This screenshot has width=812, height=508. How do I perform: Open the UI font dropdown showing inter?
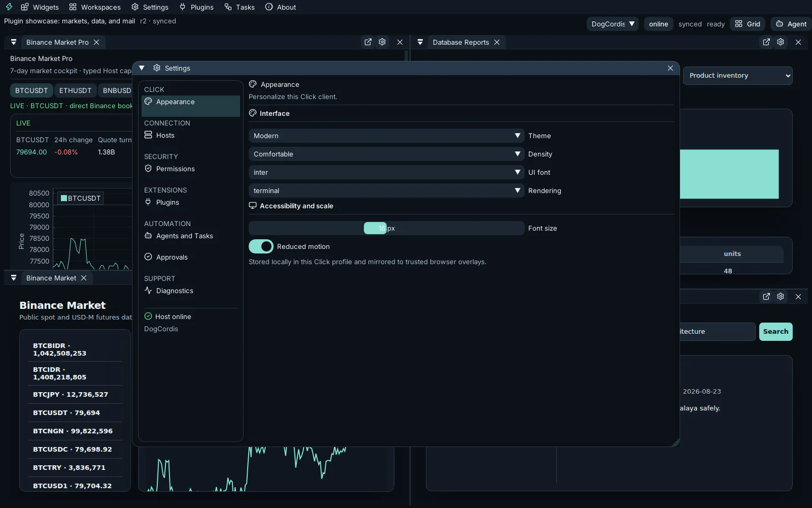click(386, 172)
